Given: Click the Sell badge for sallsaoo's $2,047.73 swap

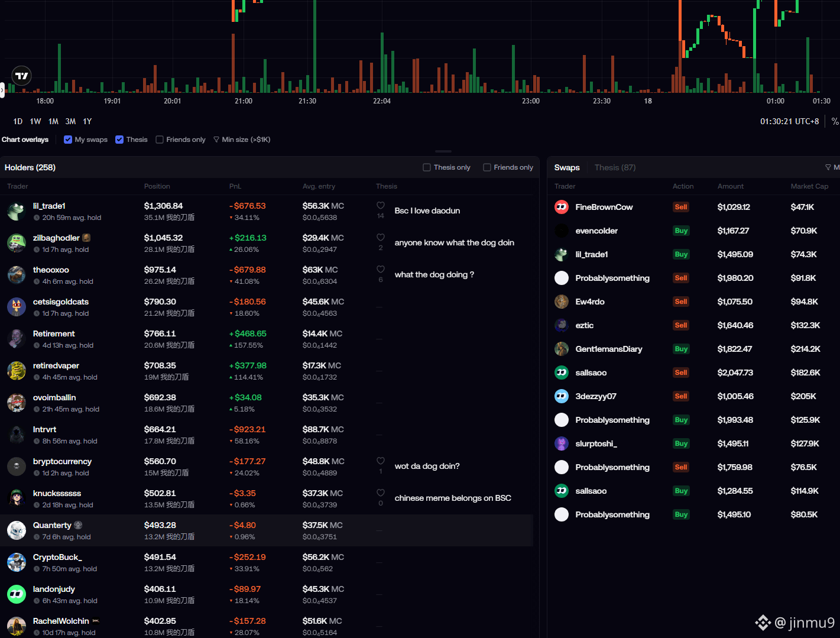Looking at the screenshot, I should (x=681, y=373).
